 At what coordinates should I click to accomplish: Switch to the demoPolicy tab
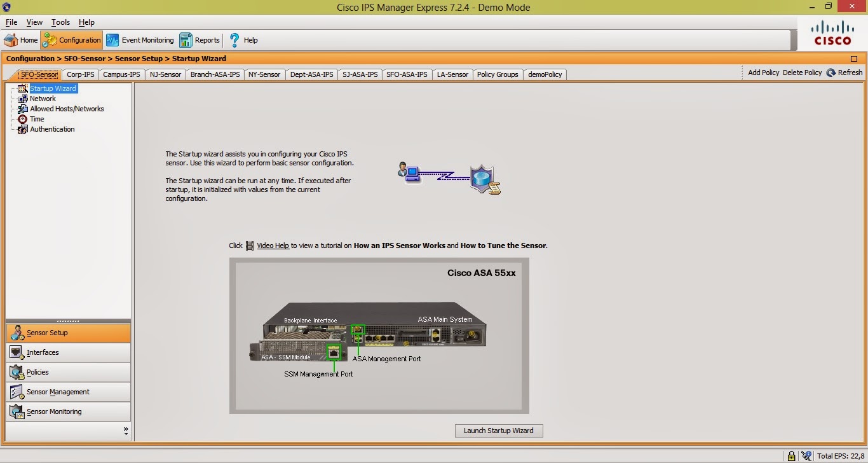[545, 74]
